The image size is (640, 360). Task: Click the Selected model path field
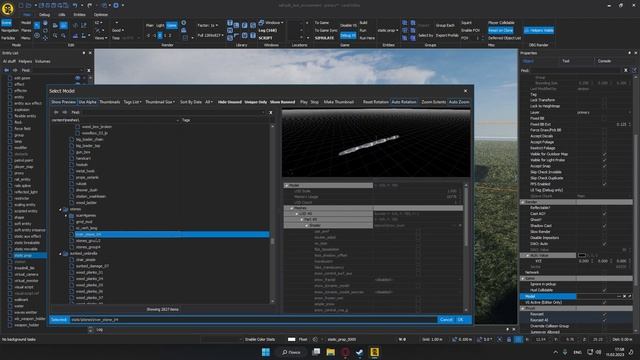point(253,320)
